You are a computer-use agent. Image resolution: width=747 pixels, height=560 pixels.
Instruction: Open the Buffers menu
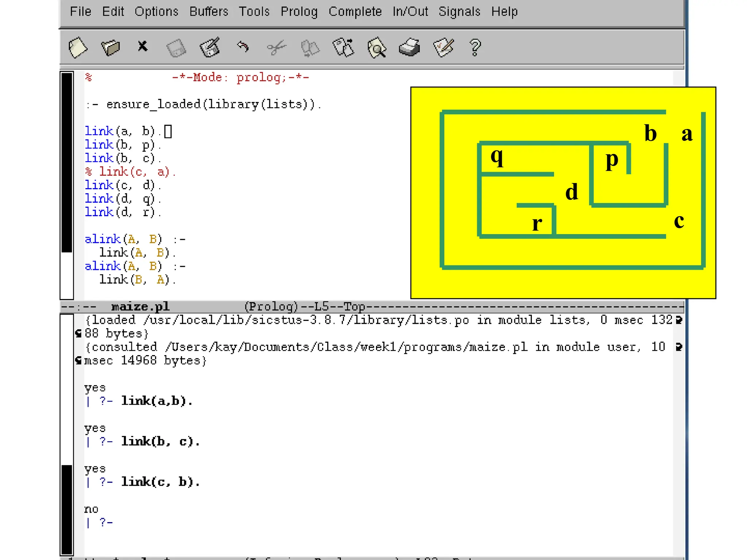(x=209, y=12)
